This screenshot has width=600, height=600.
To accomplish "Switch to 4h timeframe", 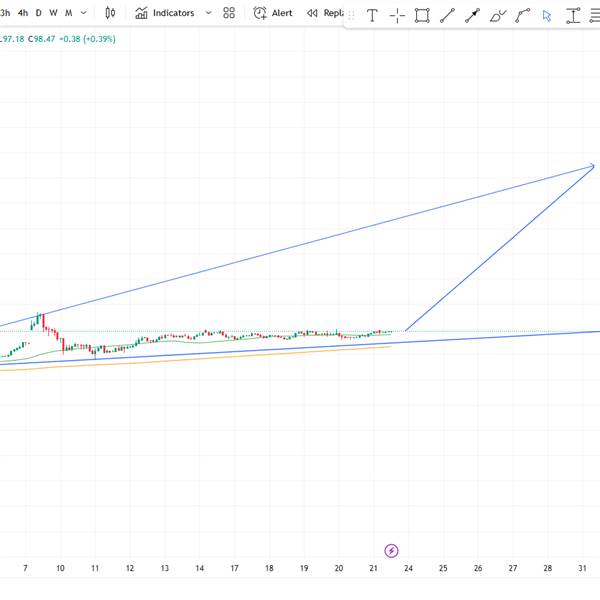I will coord(22,14).
